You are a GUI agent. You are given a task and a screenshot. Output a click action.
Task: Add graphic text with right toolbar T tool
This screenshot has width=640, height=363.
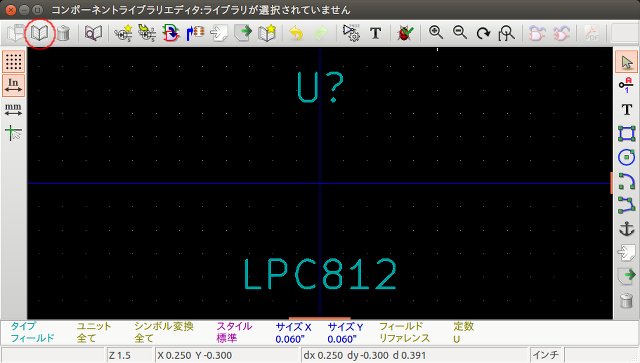(x=627, y=109)
